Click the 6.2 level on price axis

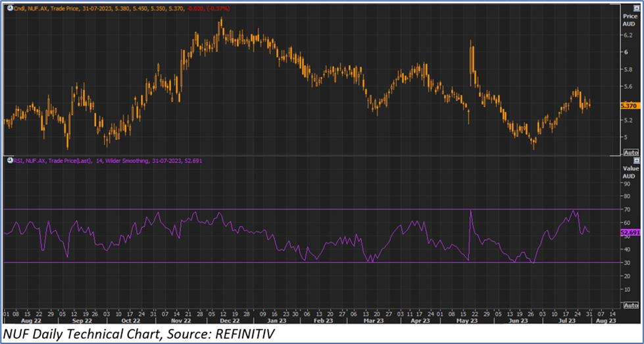click(628, 34)
